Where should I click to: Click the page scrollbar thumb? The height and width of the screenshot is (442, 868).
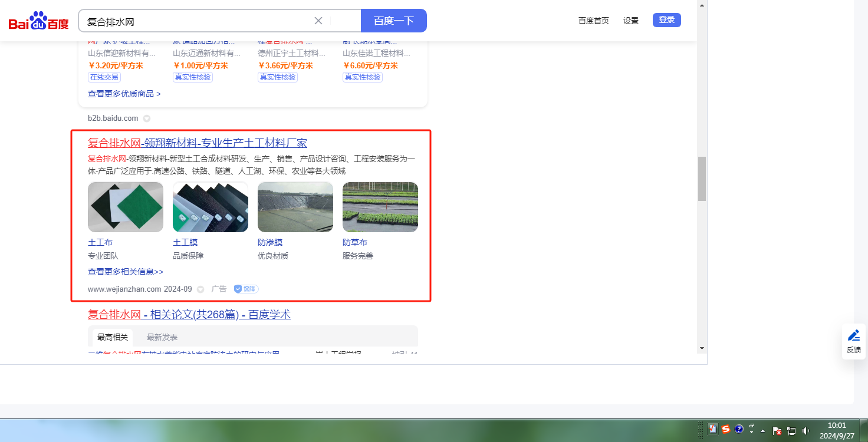[x=702, y=179]
